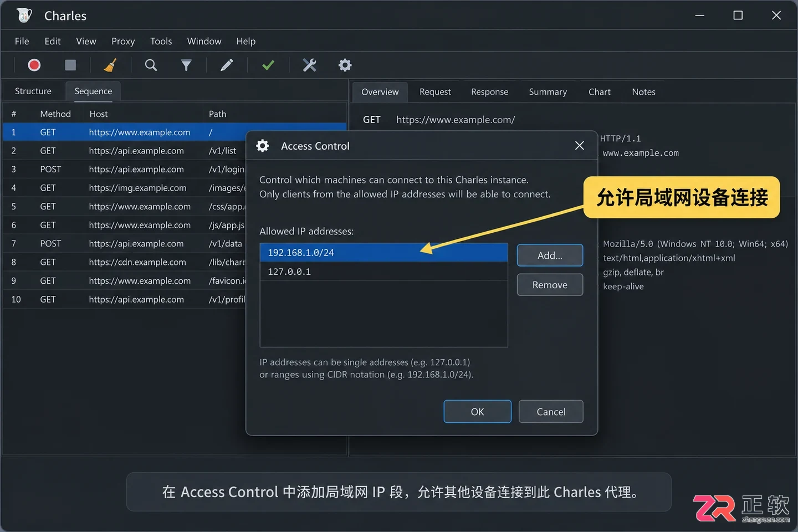This screenshot has width=798, height=532.
Task: Switch to the Overview tab
Action: point(380,92)
